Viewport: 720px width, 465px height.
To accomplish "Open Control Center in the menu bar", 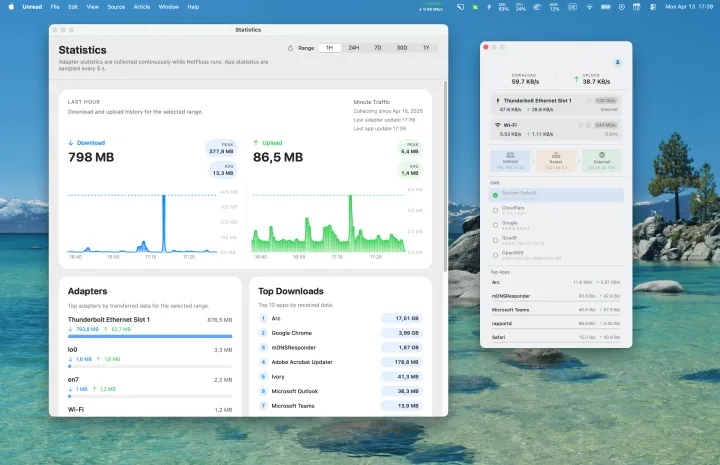I will coord(652,7).
